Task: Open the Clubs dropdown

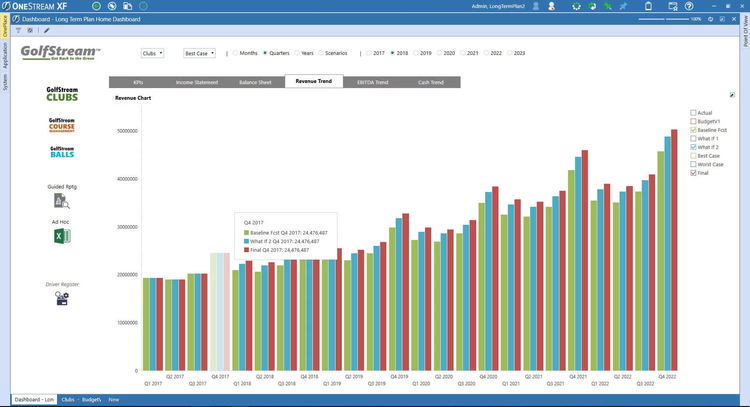Action: click(x=153, y=53)
